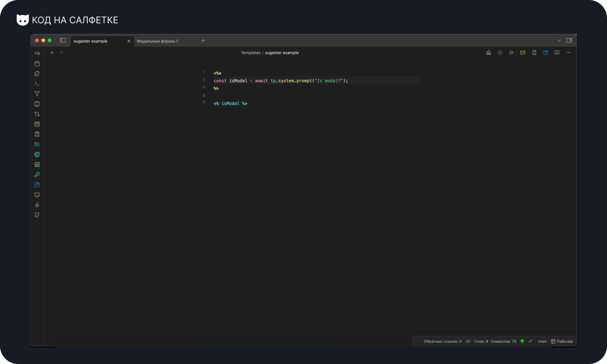Screen dimensions: 607x364
Task: Click the checkmark status bar icon
Action: click(530, 341)
